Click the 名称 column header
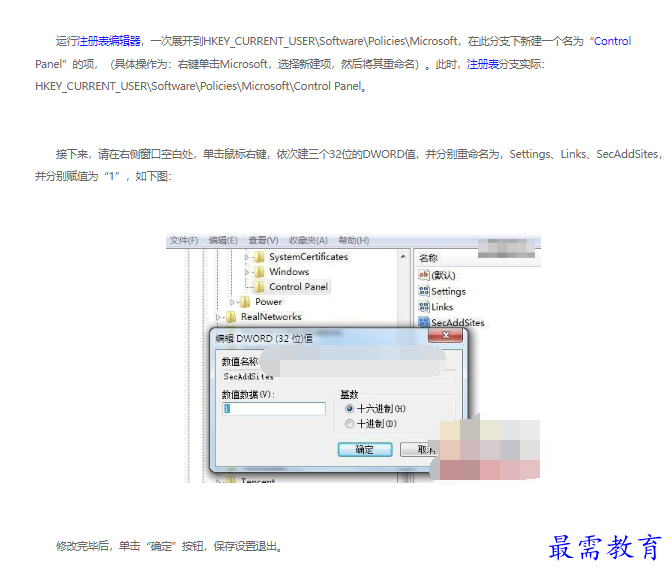670x579 pixels. (x=428, y=258)
